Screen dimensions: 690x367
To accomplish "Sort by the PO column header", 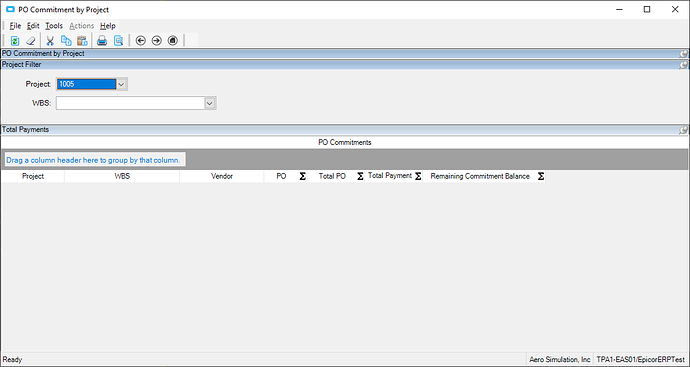I will pyautogui.click(x=281, y=176).
